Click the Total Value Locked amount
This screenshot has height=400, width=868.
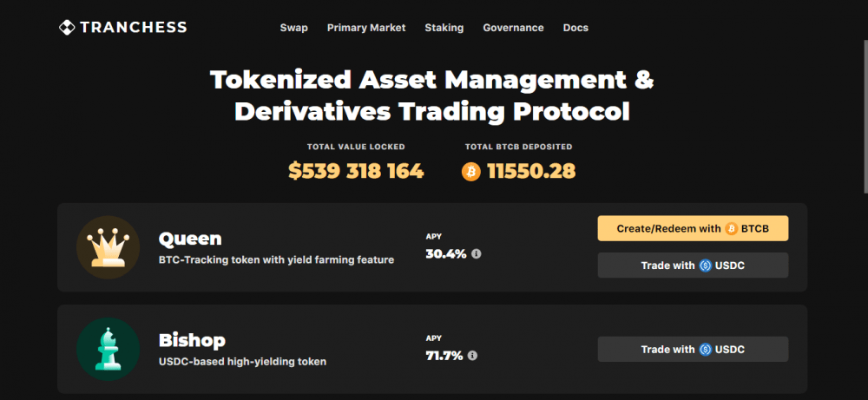356,172
